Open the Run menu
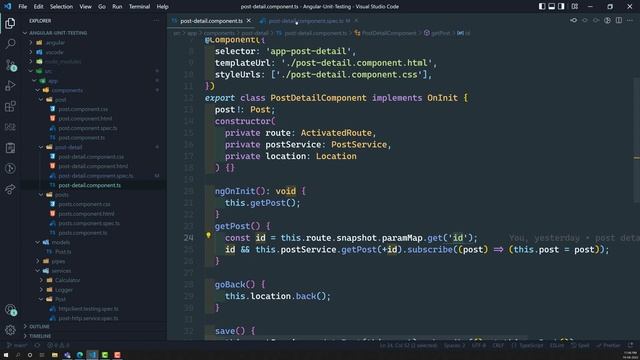Image resolution: width=640 pixels, height=360 pixels. [x=117, y=7]
